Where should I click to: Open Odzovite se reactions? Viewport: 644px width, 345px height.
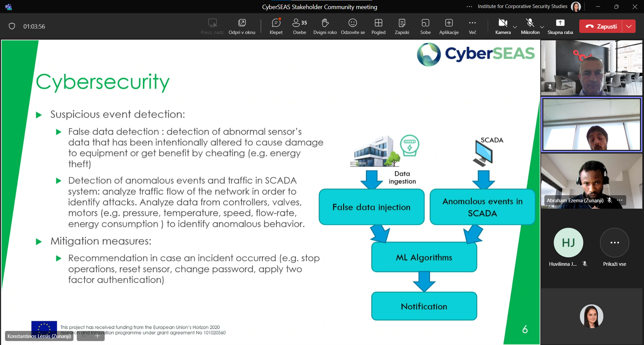(x=353, y=26)
